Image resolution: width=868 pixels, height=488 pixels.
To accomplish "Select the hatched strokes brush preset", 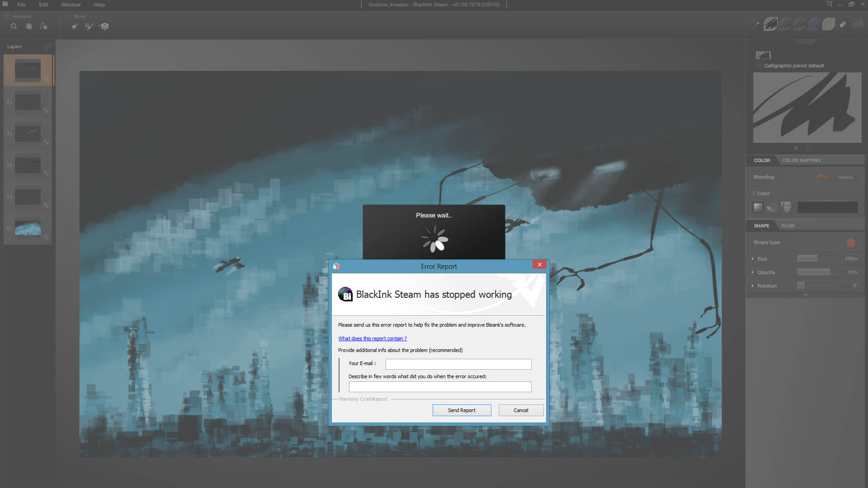I will (x=857, y=24).
